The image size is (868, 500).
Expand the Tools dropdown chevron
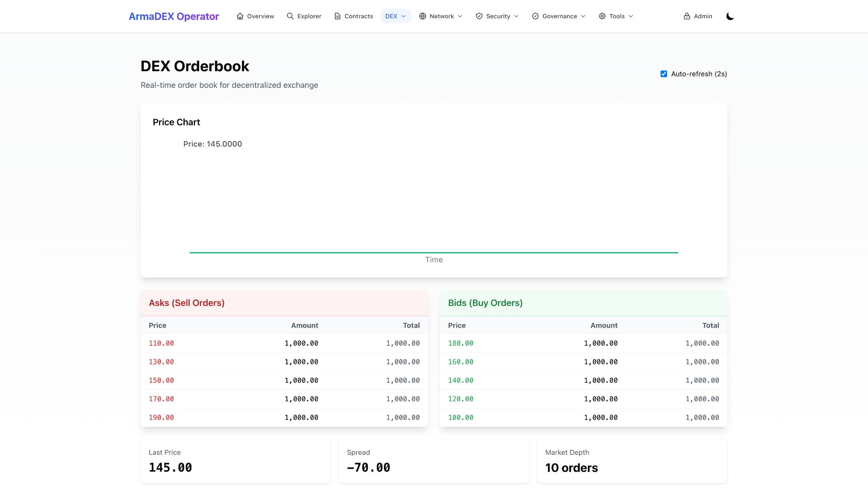pos(631,16)
